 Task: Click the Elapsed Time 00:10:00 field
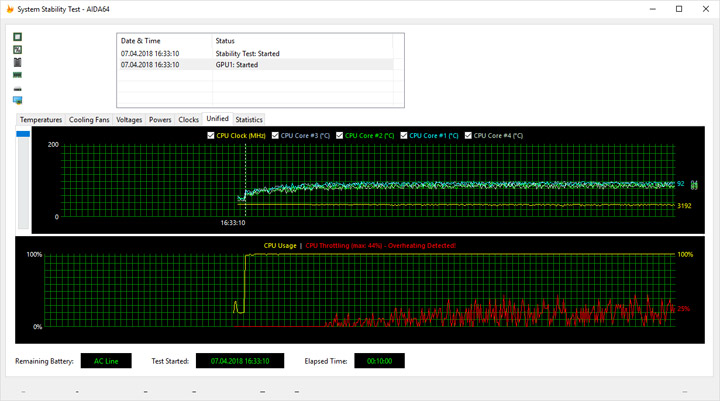379,361
